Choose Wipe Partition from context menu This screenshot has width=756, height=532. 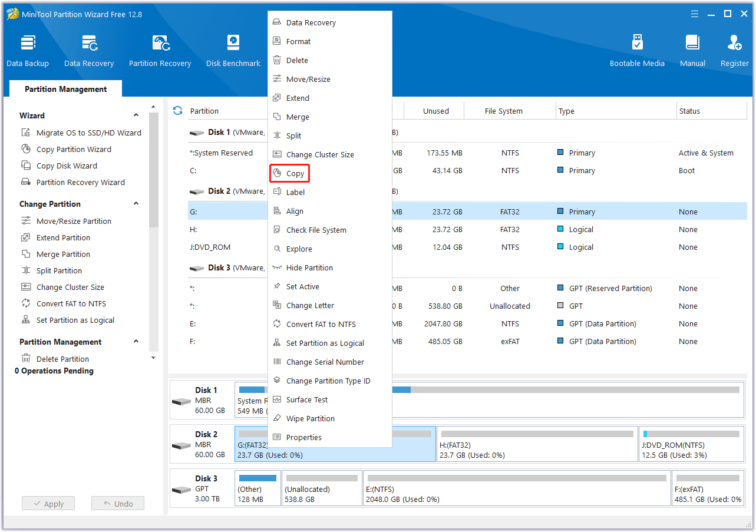point(330,418)
